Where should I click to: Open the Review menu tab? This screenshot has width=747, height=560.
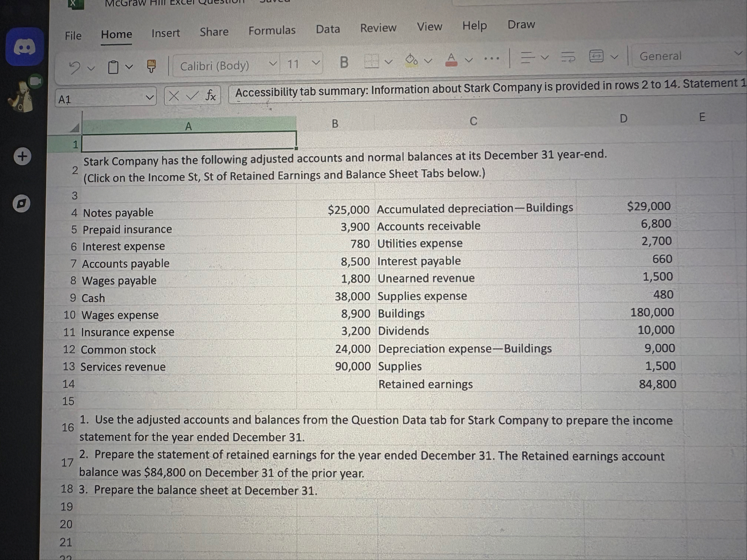pos(378,28)
